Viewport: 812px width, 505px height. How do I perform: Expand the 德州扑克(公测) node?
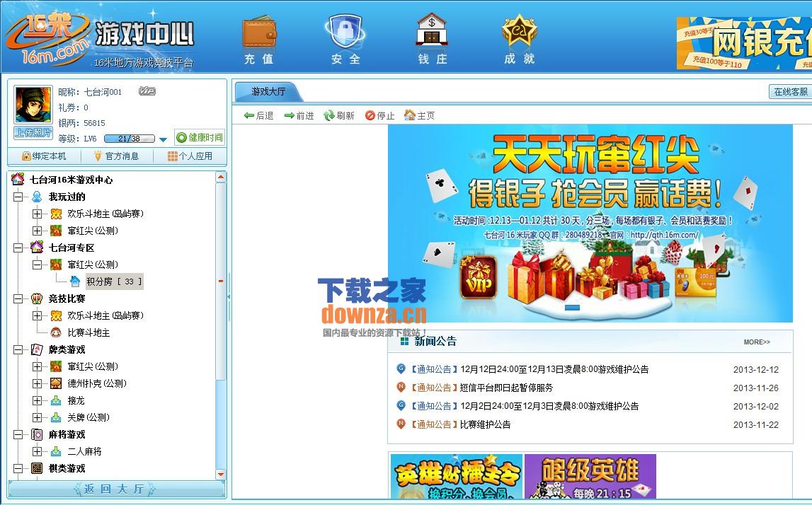pyautogui.click(x=37, y=384)
